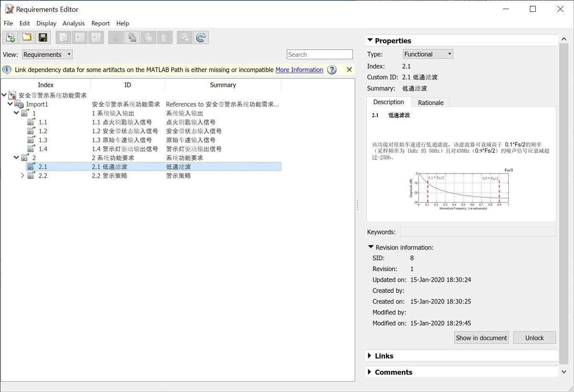Image resolution: width=574 pixels, height=392 pixels.
Task: Open the Type Functional dropdown
Action: [428, 54]
